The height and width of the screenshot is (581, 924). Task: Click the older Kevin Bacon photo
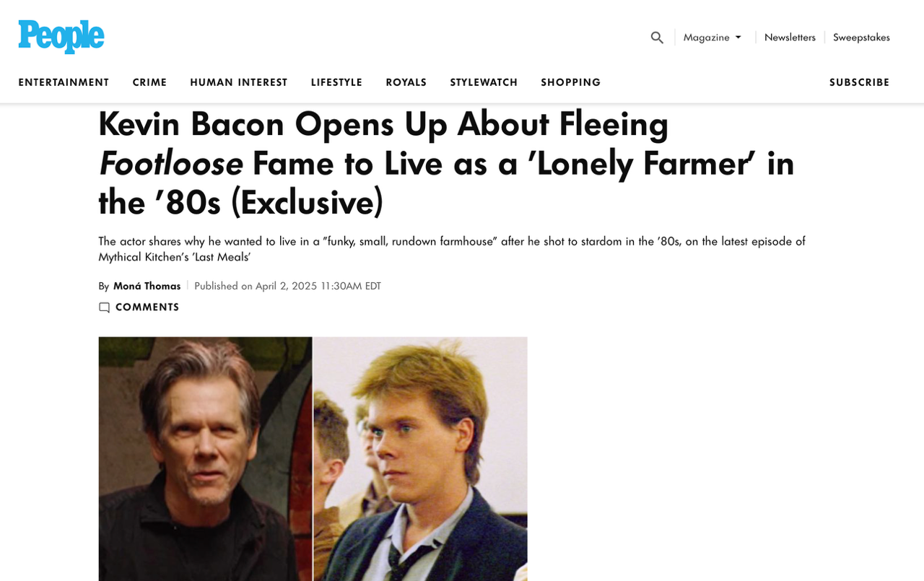coord(205,458)
